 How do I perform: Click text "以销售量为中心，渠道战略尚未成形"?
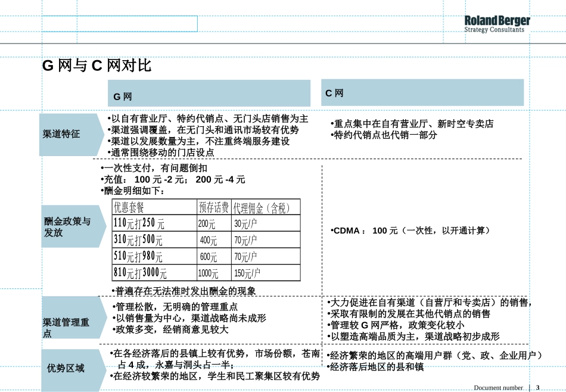click(x=191, y=318)
